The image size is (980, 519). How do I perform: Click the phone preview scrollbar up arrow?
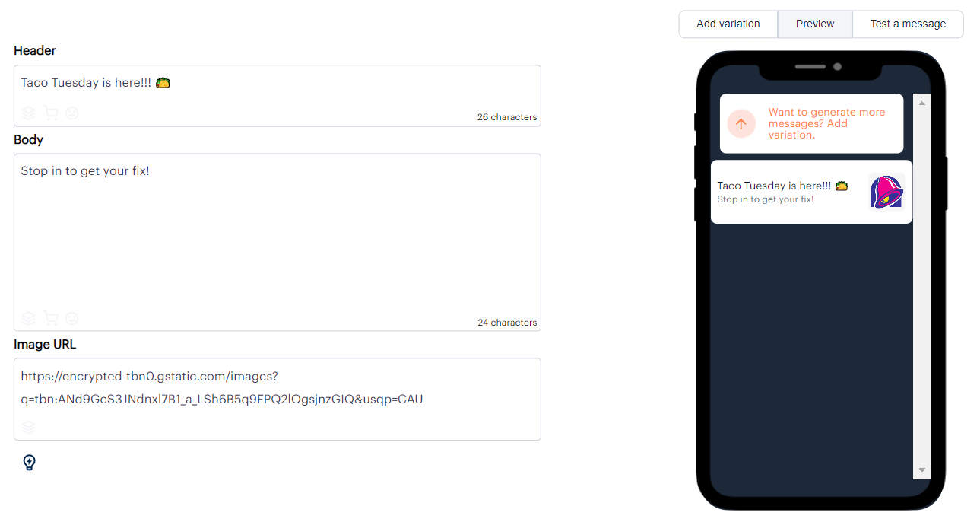pos(922,103)
